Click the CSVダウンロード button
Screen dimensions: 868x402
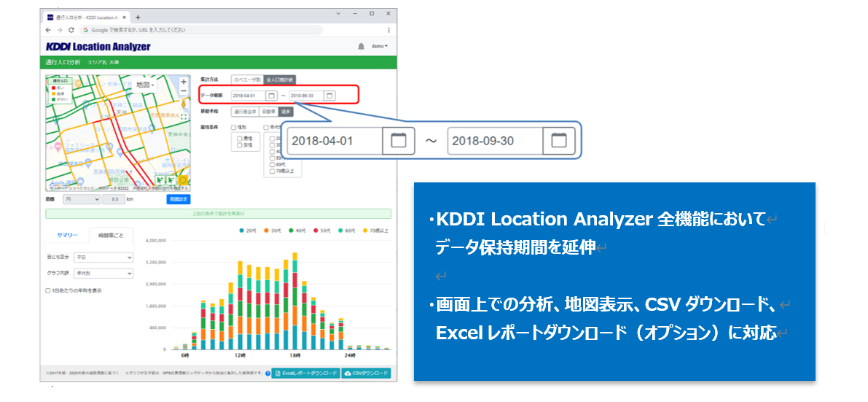pos(367,374)
